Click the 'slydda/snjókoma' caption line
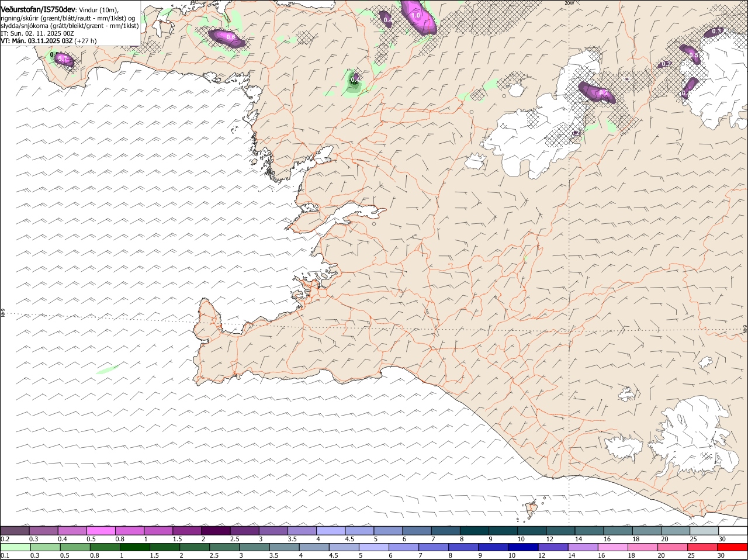 click(70, 26)
